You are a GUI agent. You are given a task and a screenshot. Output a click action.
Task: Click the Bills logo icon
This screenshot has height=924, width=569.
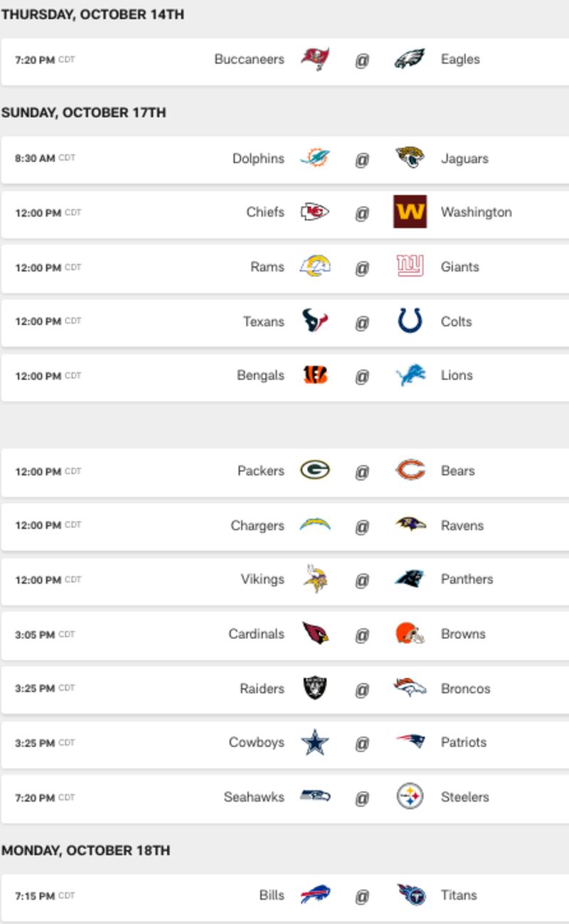click(314, 895)
